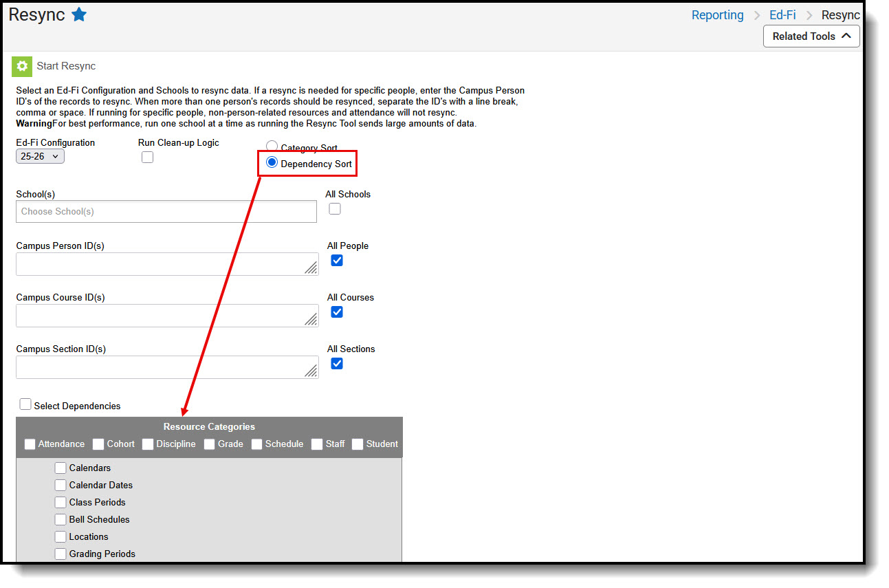
Task: Enable the Run Clean-up Logic checkbox
Action: 147,157
